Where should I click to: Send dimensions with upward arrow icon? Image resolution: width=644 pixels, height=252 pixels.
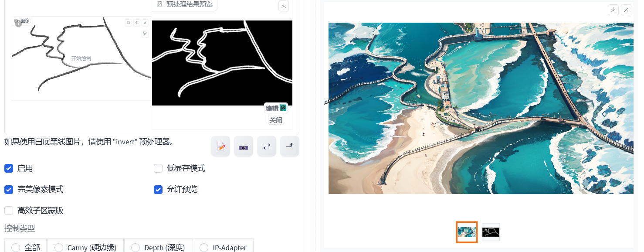point(290,146)
